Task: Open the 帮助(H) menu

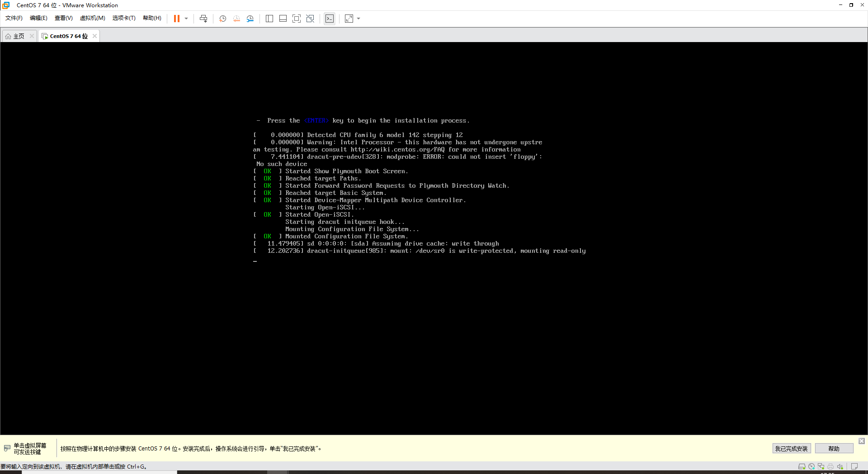Action: point(152,18)
